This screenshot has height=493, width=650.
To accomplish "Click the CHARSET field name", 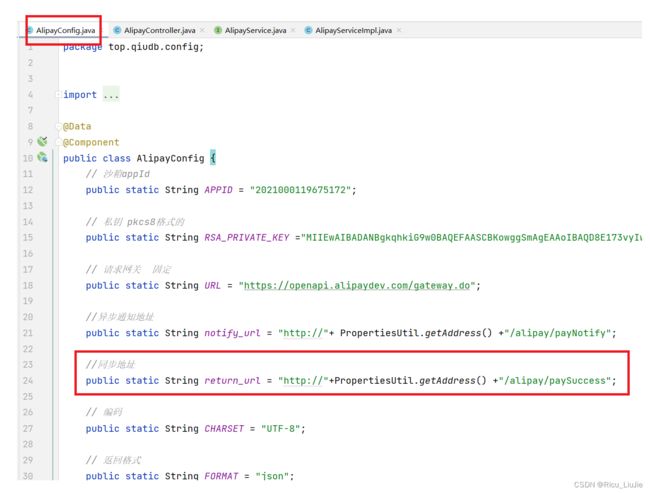I will click(x=224, y=428).
